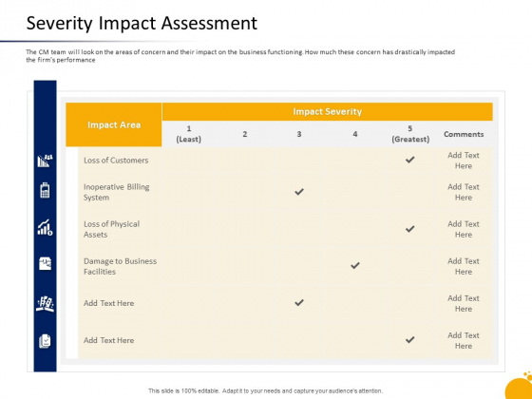532x399 pixels.
Task: Select severity 3 checkmark in first Add Text Here row
Action: [299, 302]
